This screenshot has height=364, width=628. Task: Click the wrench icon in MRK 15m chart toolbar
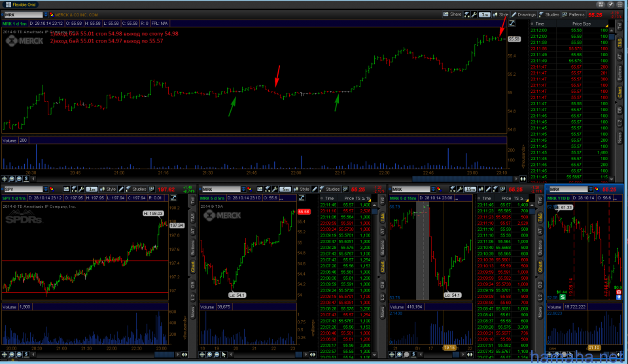[x=460, y=190]
